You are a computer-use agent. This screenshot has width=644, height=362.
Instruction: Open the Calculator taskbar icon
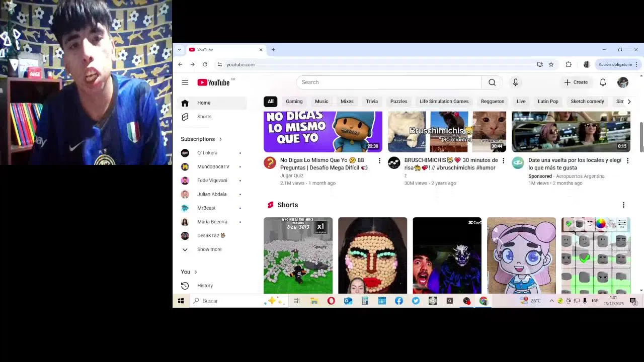365,301
